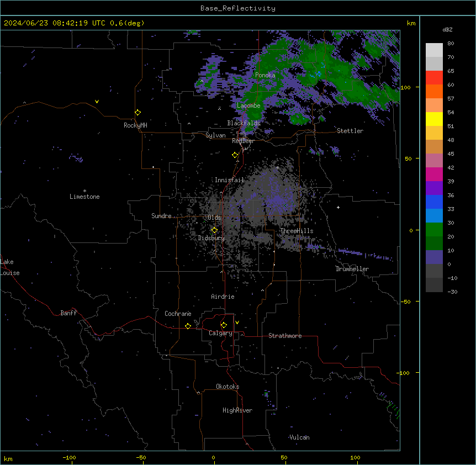
Task: Select the RedDeer map label
Action: (243, 141)
